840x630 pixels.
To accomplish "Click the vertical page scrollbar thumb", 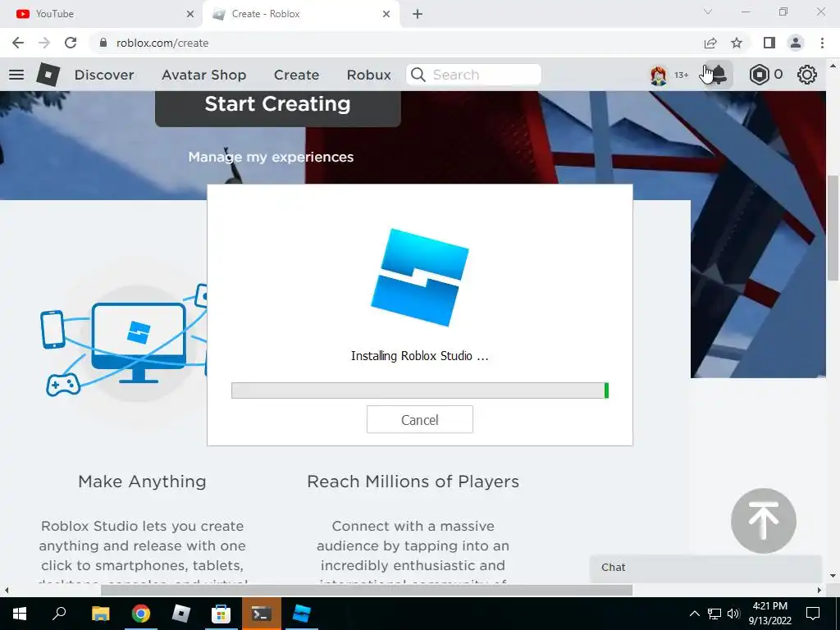I will coord(833,228).
